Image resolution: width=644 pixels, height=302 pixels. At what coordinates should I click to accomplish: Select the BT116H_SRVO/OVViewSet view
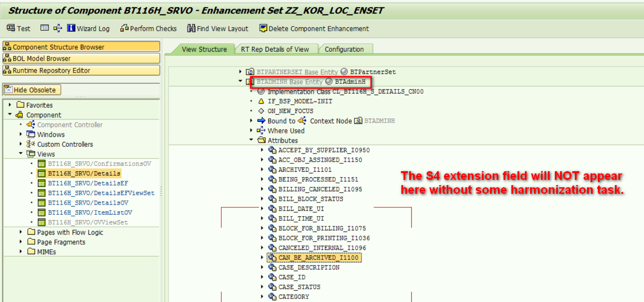click(88, 222)
